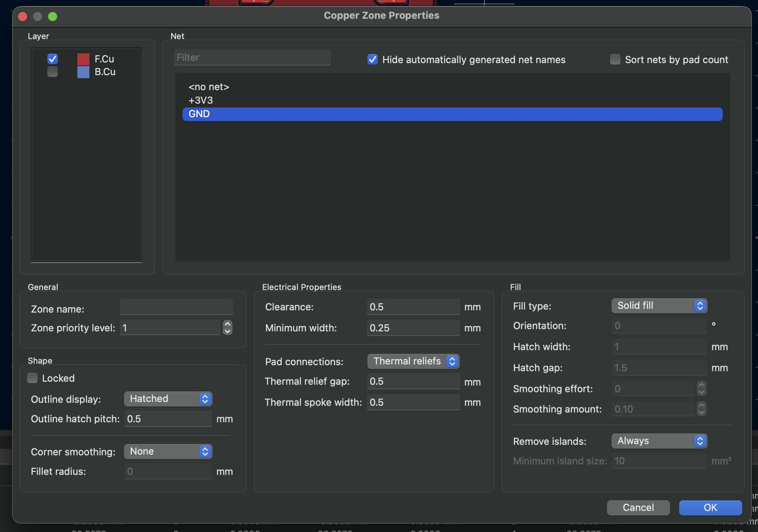The width and height of the screenshot is (758, 532).
Task: Enable the B.Cu layer checkbox
Action: pos(53,72)
